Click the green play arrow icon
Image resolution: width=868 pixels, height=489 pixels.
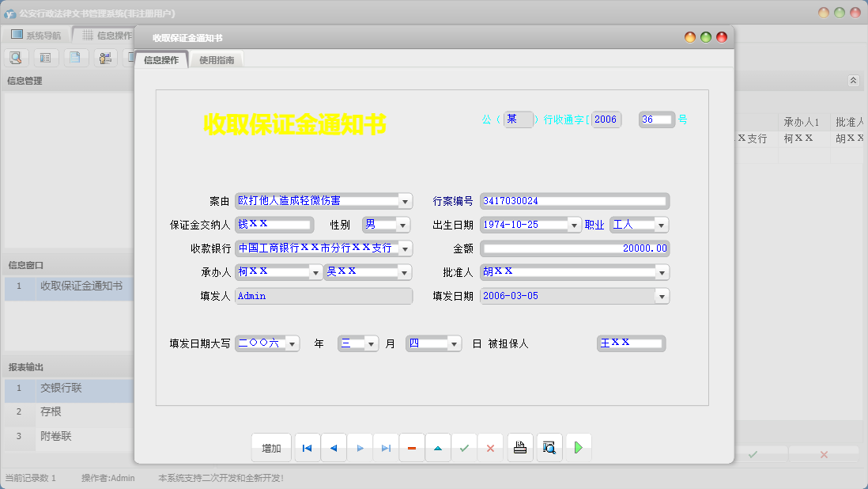point(578,448)
